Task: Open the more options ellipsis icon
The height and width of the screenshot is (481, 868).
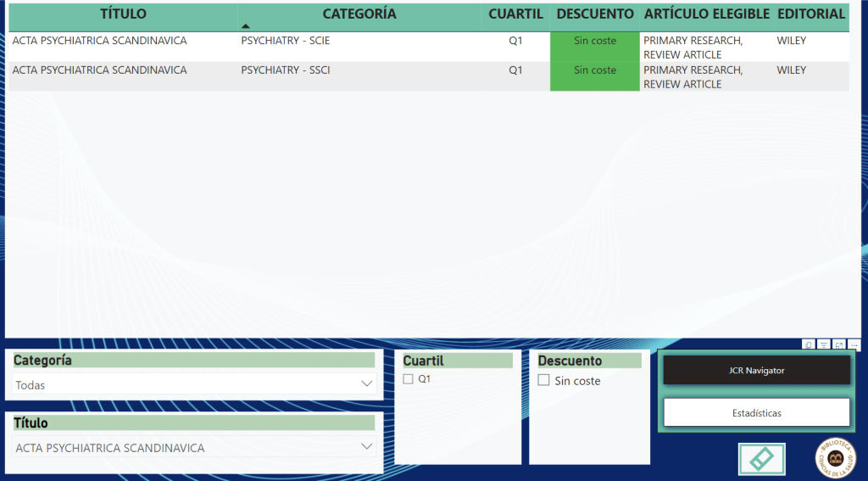Action: point(854,344)
